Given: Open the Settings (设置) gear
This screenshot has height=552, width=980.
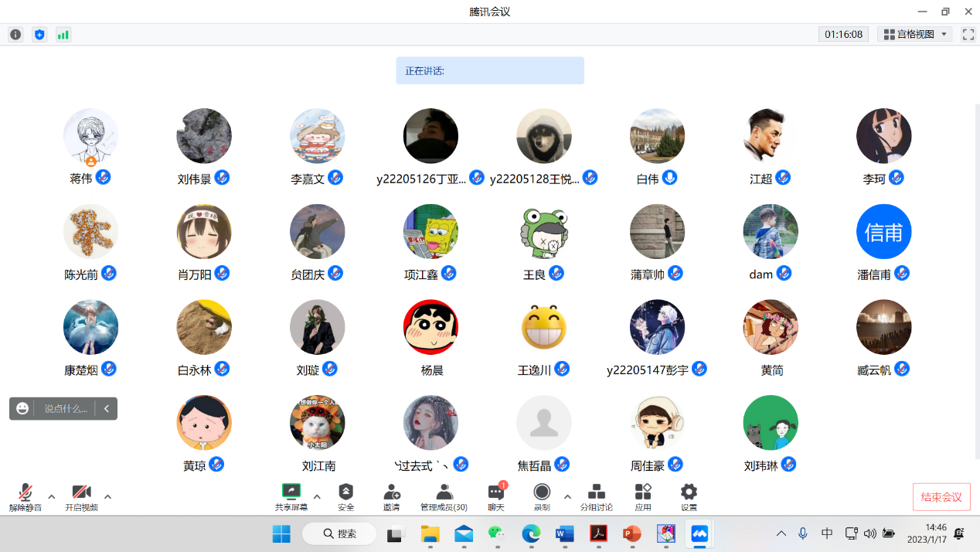Looking at the screenshot, I should (689, 496).
